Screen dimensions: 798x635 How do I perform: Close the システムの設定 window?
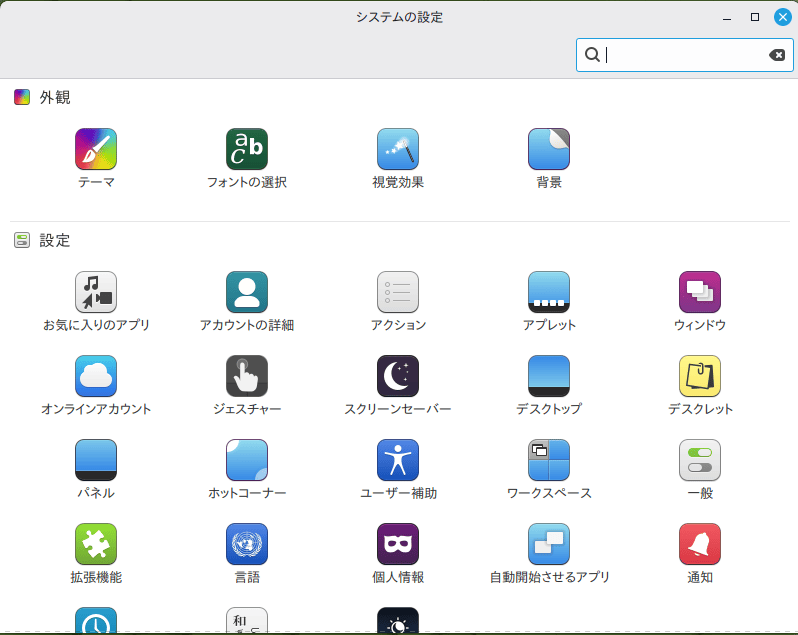click(783, 17)
